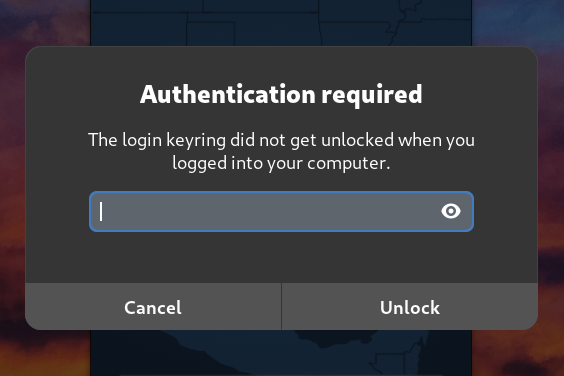
Task: Toggle password visibility with the eye icon
Action: coord(451,211)
